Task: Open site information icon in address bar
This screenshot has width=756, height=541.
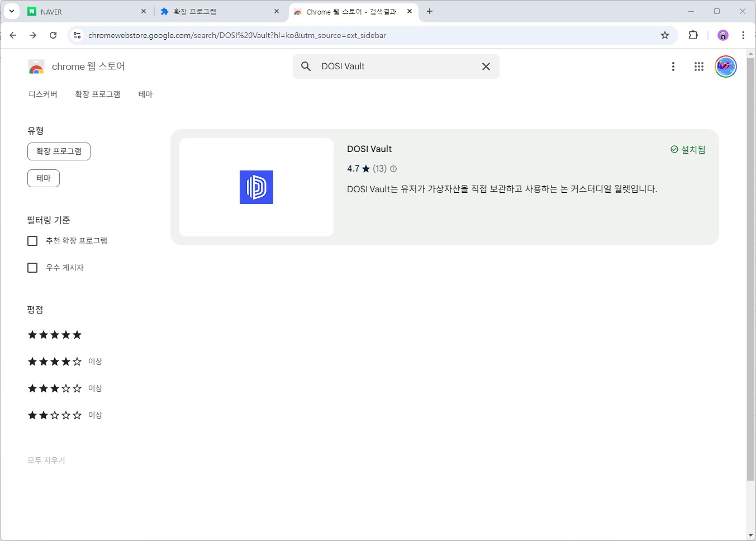Action: coord(77,35)
